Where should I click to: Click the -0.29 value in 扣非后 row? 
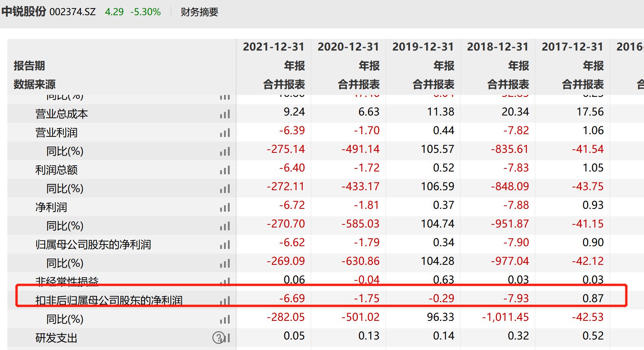click(441, 299)
